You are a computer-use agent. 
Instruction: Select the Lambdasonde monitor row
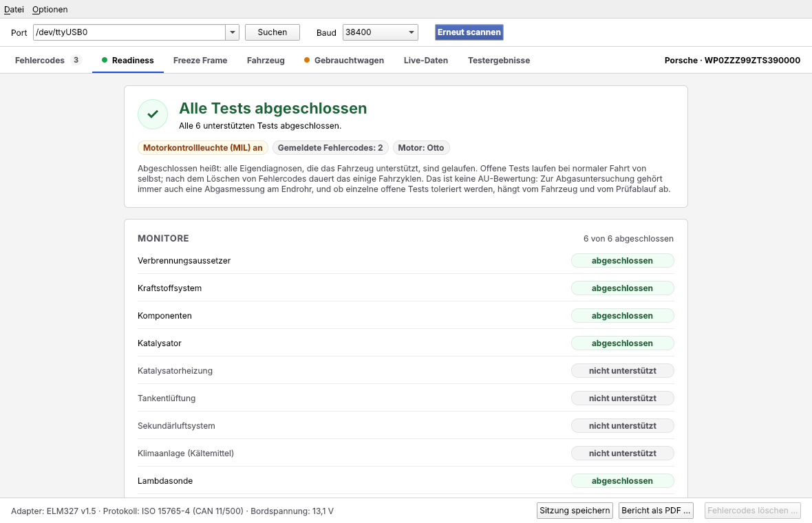(406, 480)
